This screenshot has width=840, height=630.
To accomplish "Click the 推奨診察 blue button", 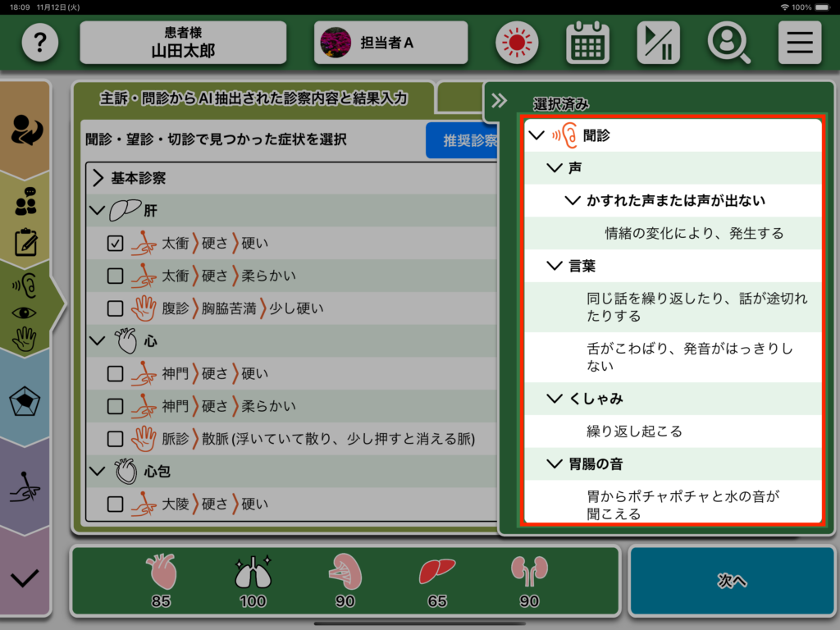I will pyautogui.click(x=464, y=140).
